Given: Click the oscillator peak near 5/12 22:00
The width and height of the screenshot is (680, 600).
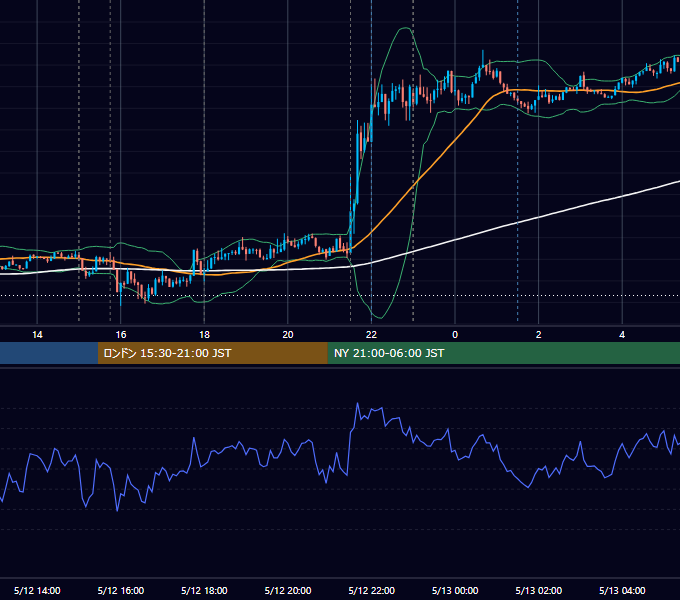Looking at the screenshot, I should point(358,404).
